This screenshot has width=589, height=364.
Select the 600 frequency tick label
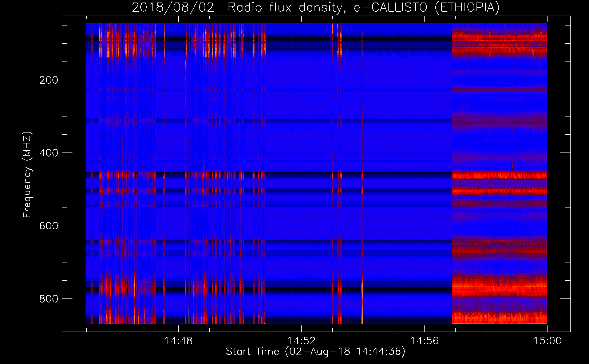point(48,226)
